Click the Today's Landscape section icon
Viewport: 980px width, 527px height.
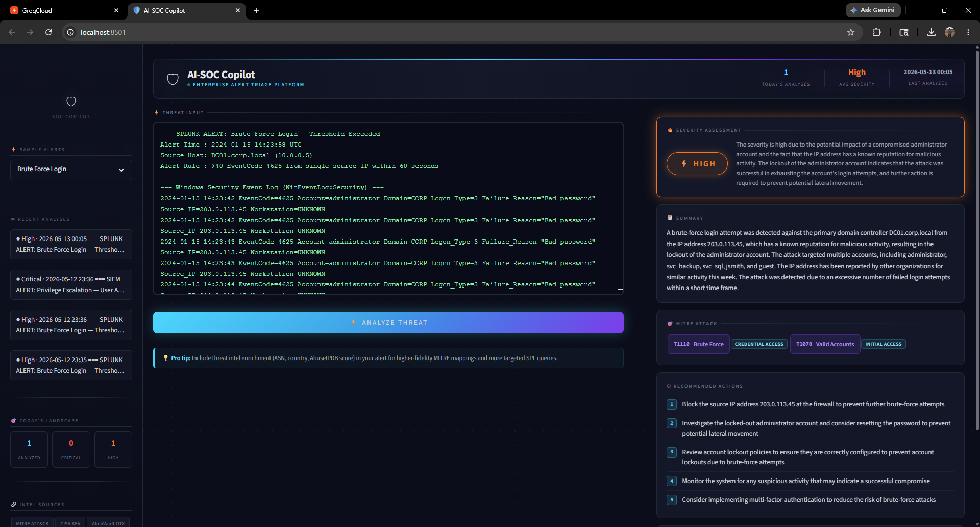[14, 421]
